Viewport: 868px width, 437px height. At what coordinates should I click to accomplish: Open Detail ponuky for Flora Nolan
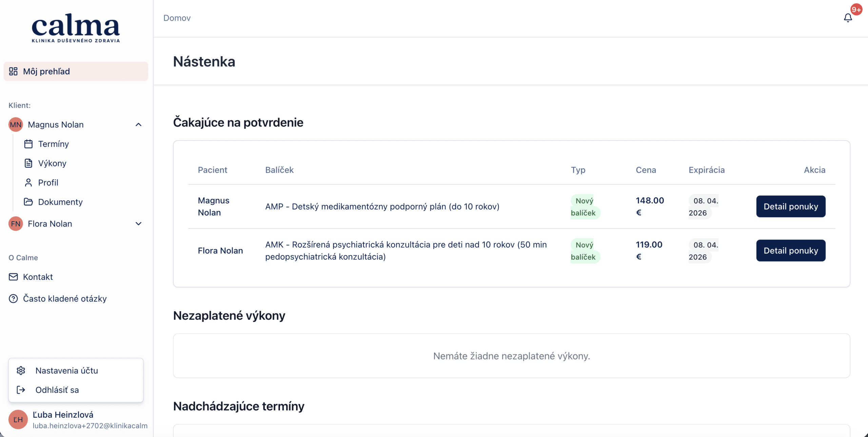(x=790, y=250)
